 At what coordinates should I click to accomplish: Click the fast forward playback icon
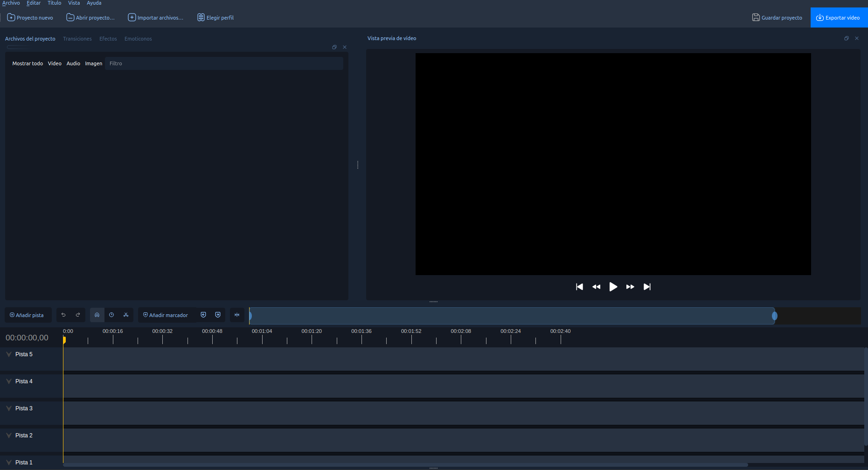click(x=630, y=287)
